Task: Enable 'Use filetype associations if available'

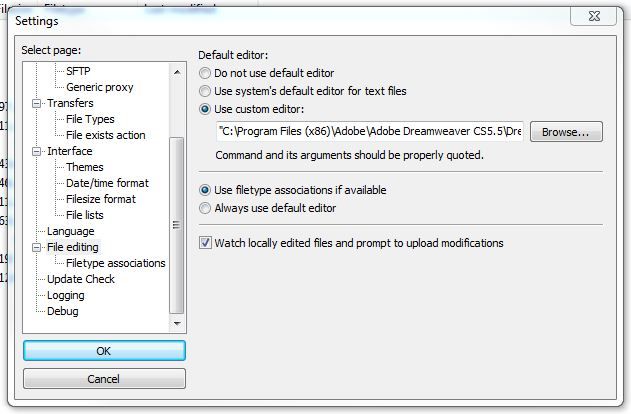Action: 205,190
